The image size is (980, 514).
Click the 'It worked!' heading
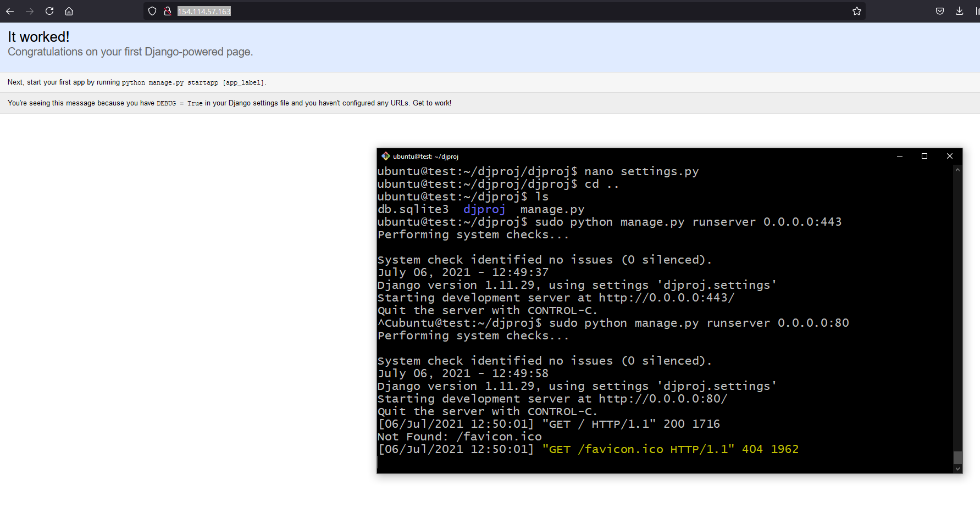38,37
